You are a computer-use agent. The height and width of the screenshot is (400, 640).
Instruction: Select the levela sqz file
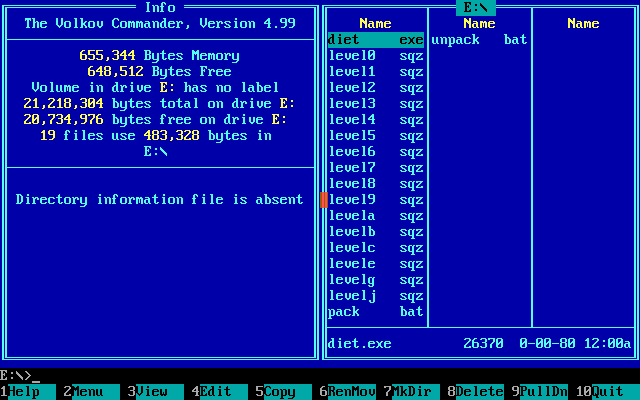coord(376,216)
